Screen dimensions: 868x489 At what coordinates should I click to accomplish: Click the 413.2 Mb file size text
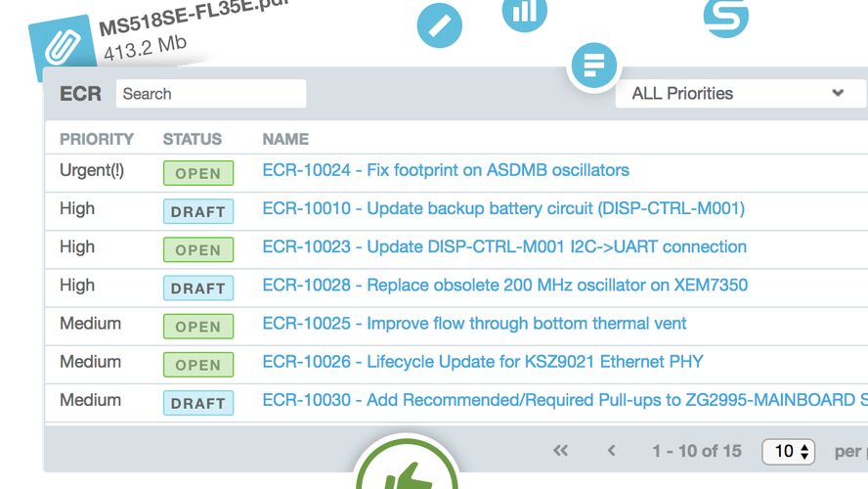[x=145, y=48]
